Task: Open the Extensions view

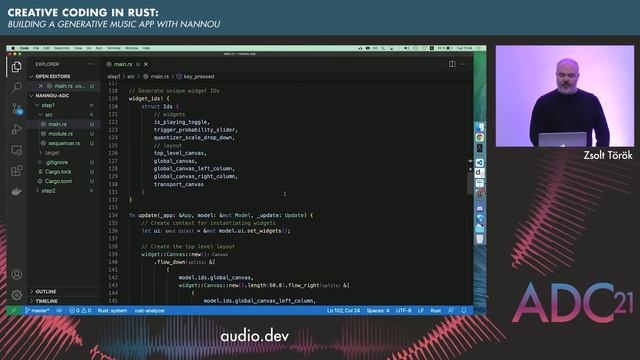Action: point(16,171)
